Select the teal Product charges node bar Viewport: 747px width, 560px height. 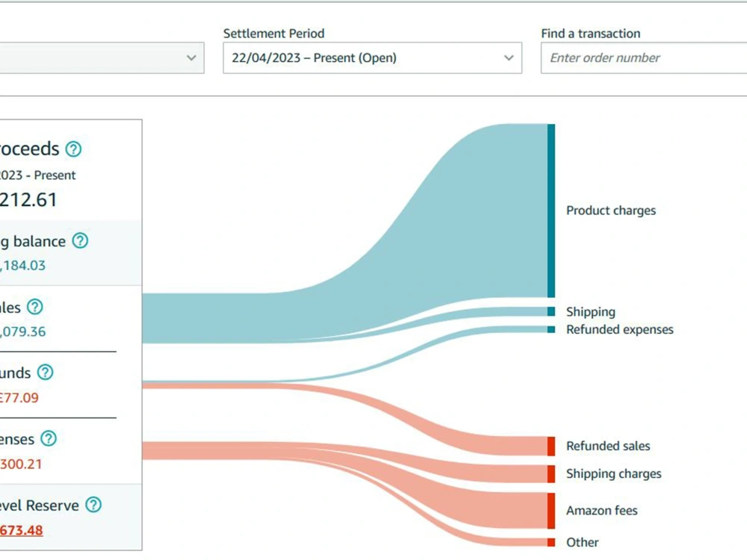click(551, 209)
